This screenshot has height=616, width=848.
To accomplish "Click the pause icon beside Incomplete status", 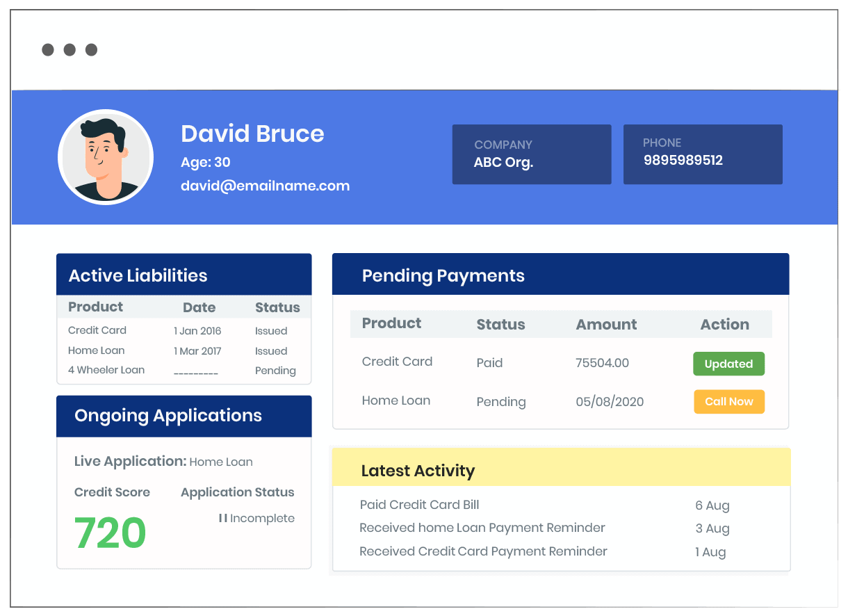I will [x=222, y=518].
